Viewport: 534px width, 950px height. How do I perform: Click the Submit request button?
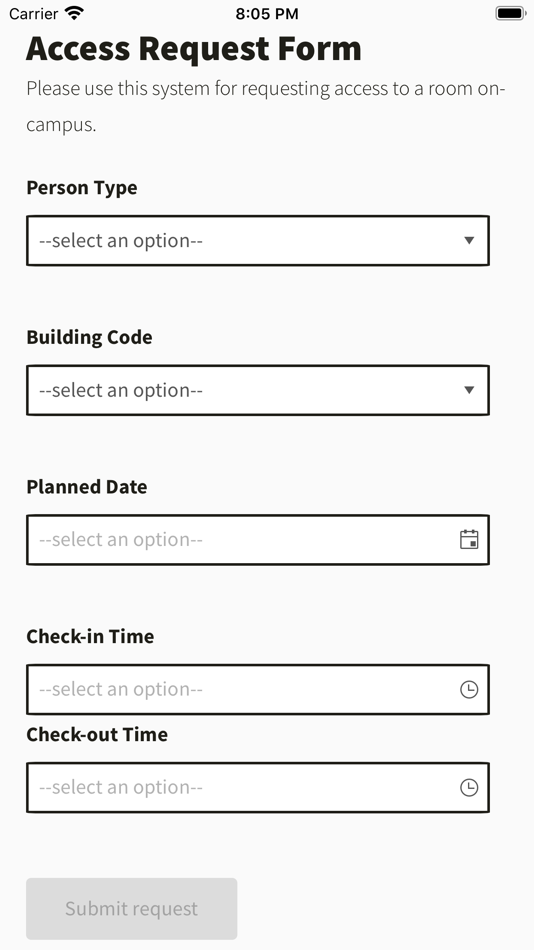point(132,909)
